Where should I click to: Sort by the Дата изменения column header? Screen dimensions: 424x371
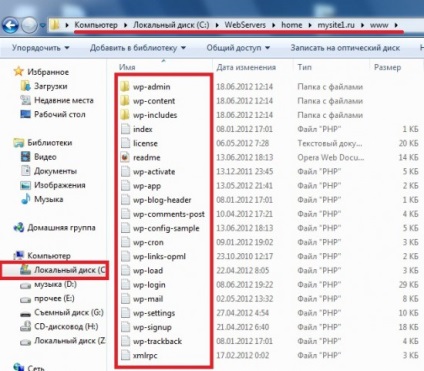246,67
